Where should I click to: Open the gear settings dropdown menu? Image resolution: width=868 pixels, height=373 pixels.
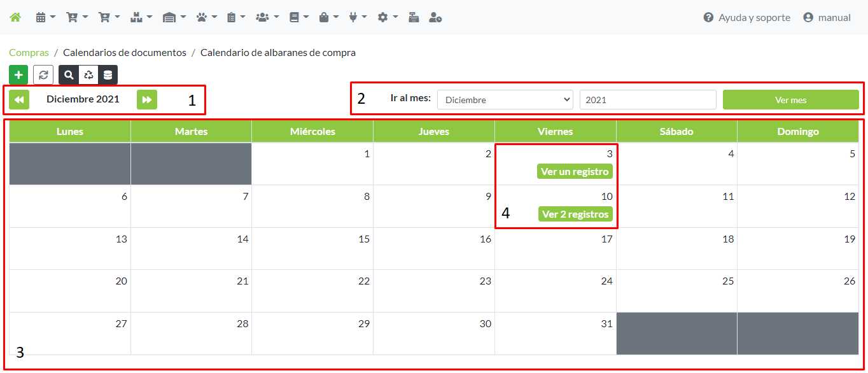[x=387, y=18]
